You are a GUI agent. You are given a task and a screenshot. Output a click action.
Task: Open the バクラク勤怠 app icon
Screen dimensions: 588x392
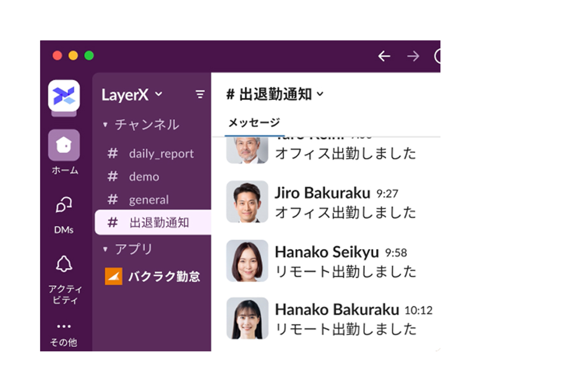[114, 276]
